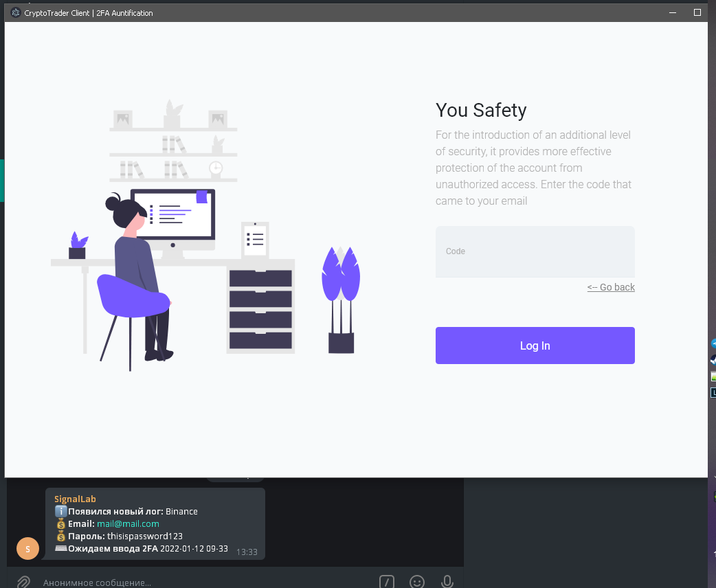This screenshot has height=588, width=716.
Task: Focus the Code input field
Action: click(x=535, y=252)
